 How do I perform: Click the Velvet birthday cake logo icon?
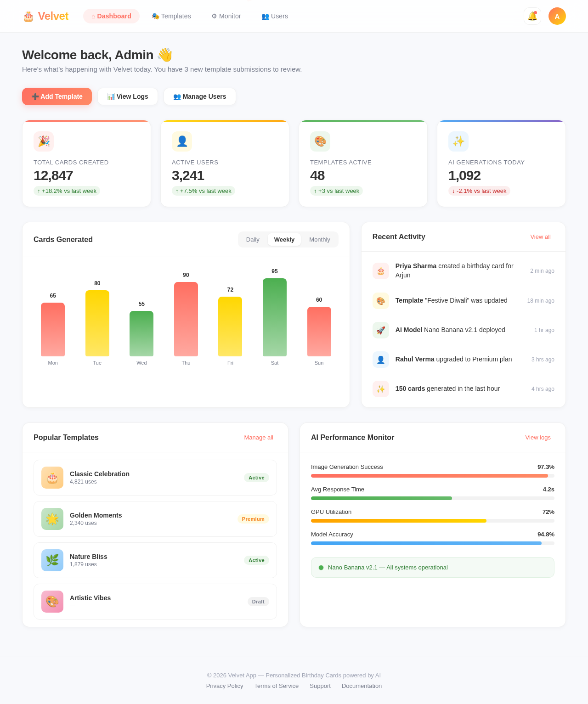pyautogui.click(x=28, y=16)
